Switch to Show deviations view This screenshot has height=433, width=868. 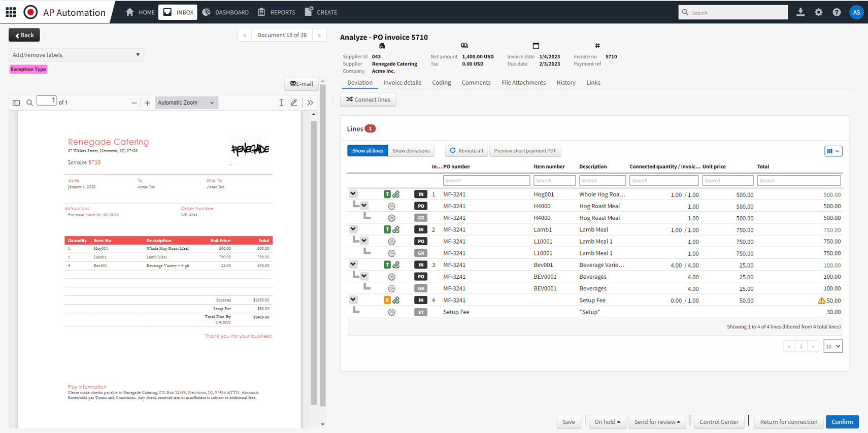pos(411,151)
